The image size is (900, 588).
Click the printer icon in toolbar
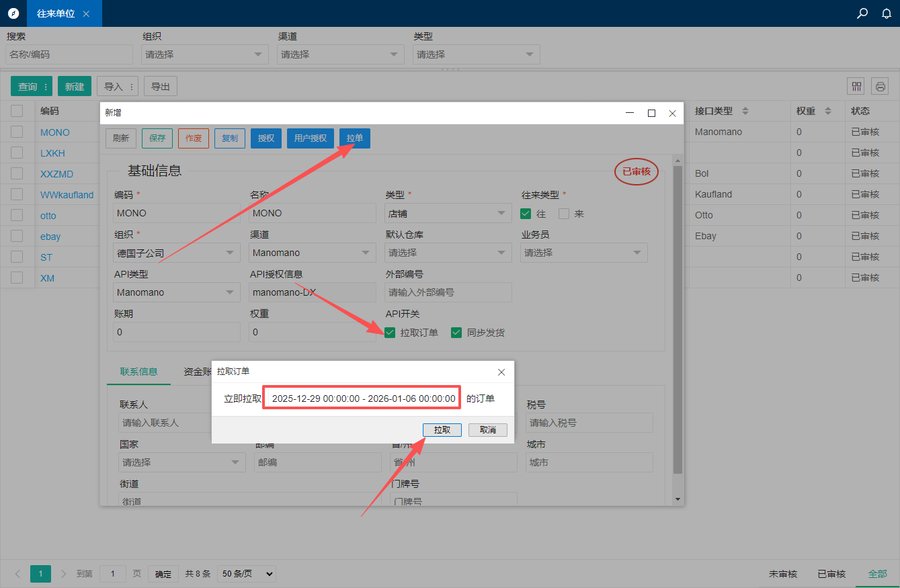880,86
